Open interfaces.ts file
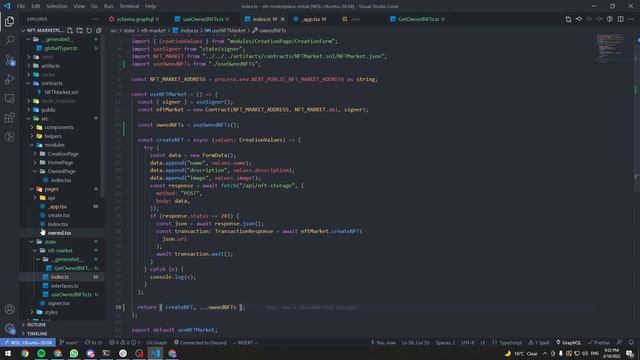 pyautogui.click(x=64, y=286)
